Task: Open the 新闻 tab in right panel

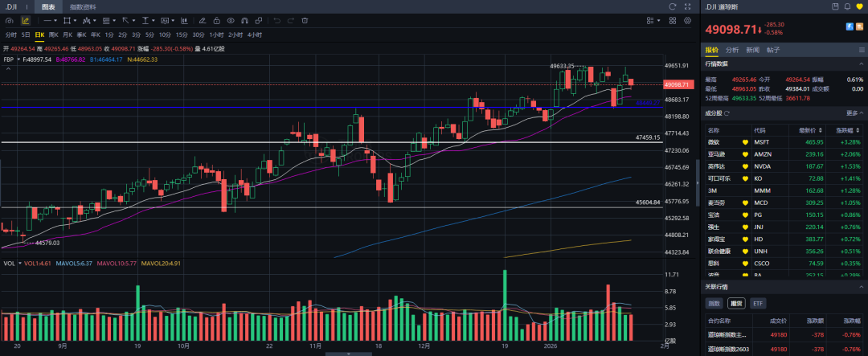Action: point(752,50)
